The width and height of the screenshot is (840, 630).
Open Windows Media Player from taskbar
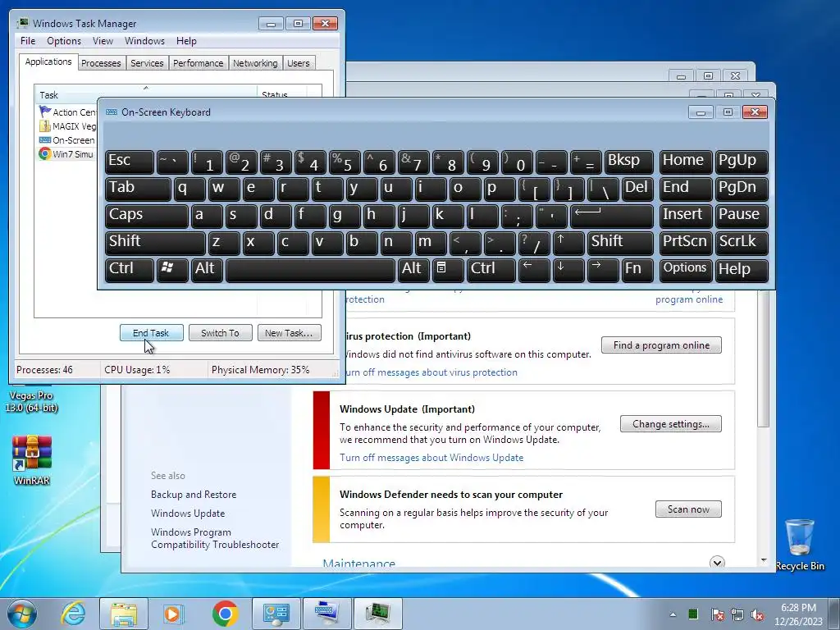click(x=172, y=614)
